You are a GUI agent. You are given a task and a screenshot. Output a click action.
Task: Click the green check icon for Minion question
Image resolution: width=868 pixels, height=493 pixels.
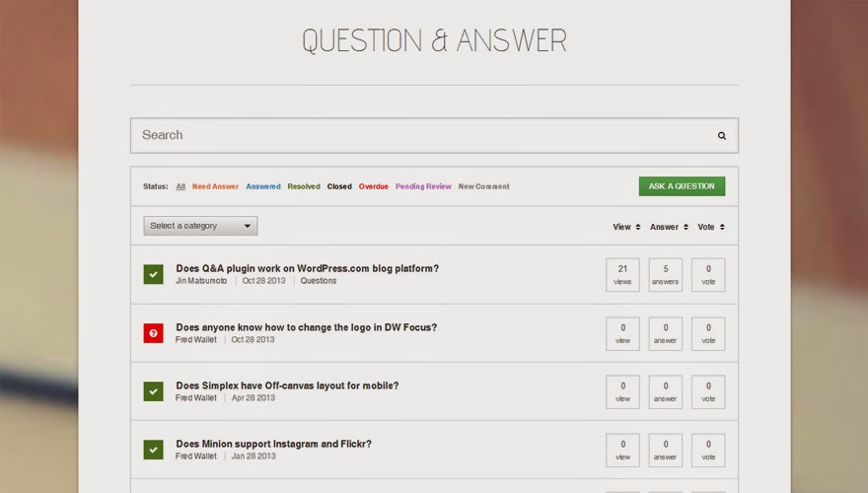tap(153, 450)
